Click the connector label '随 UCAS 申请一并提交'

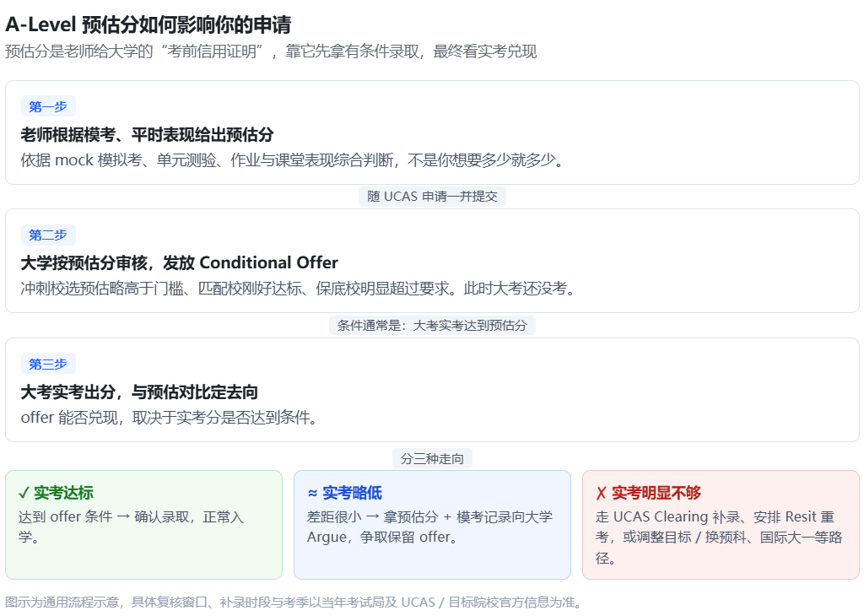click(x=432, y=197)
